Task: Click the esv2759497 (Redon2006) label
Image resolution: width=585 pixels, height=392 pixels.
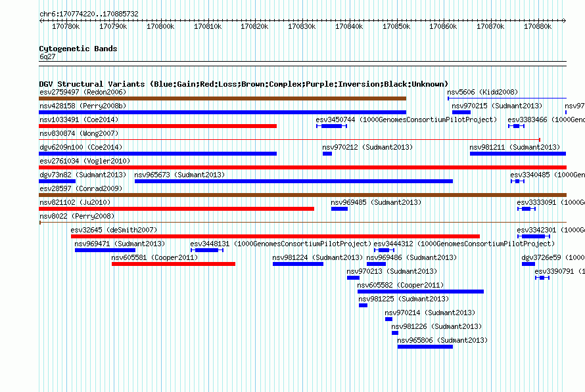Action: pyautogui.click(x=83, y=92)
